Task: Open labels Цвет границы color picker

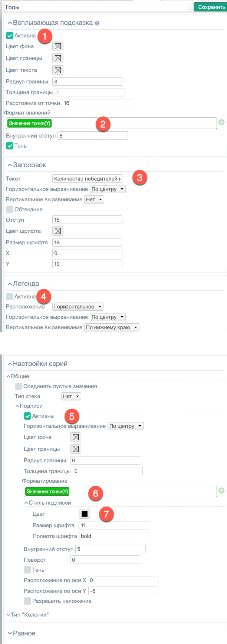Action: (x=76, y=449)
